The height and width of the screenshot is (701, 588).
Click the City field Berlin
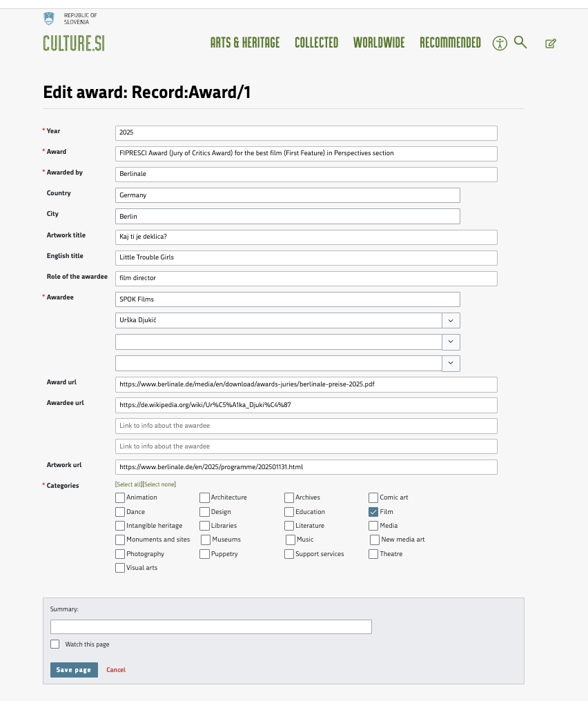click(288, 217)
